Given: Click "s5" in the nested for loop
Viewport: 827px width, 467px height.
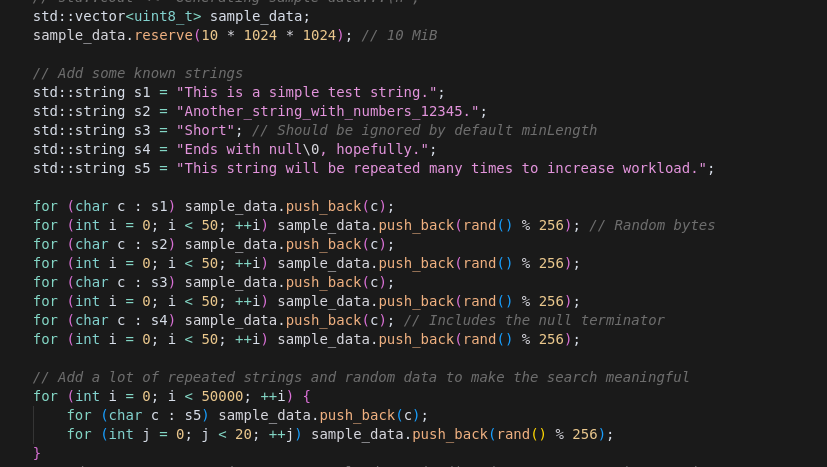Looking at the screenshot, I should click(x=192, y=415).
